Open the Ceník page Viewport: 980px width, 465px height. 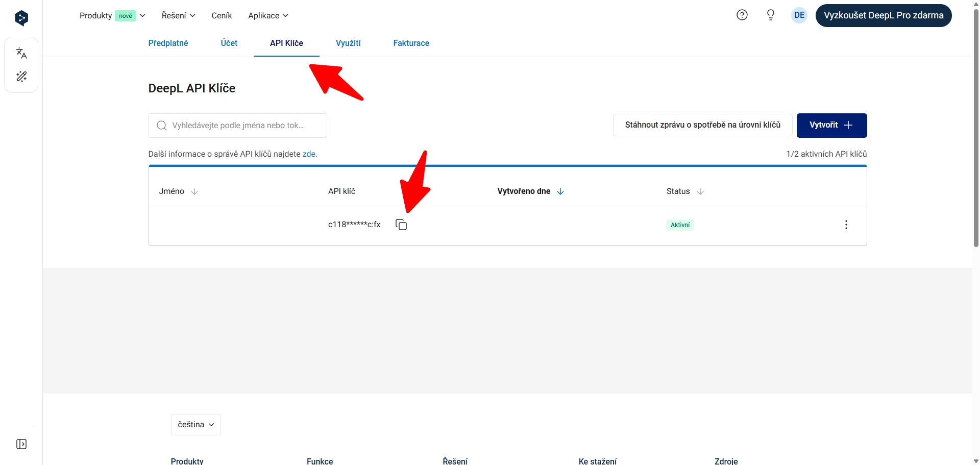[222, 15]
